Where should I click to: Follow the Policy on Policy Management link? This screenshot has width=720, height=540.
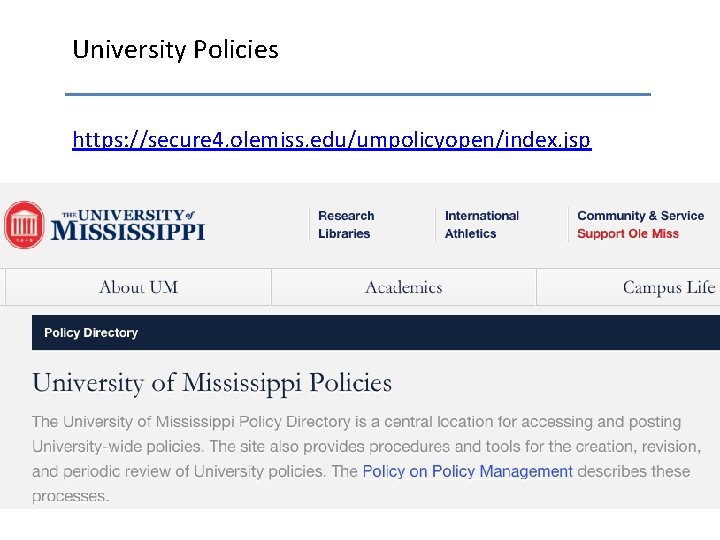coord(467,471)
